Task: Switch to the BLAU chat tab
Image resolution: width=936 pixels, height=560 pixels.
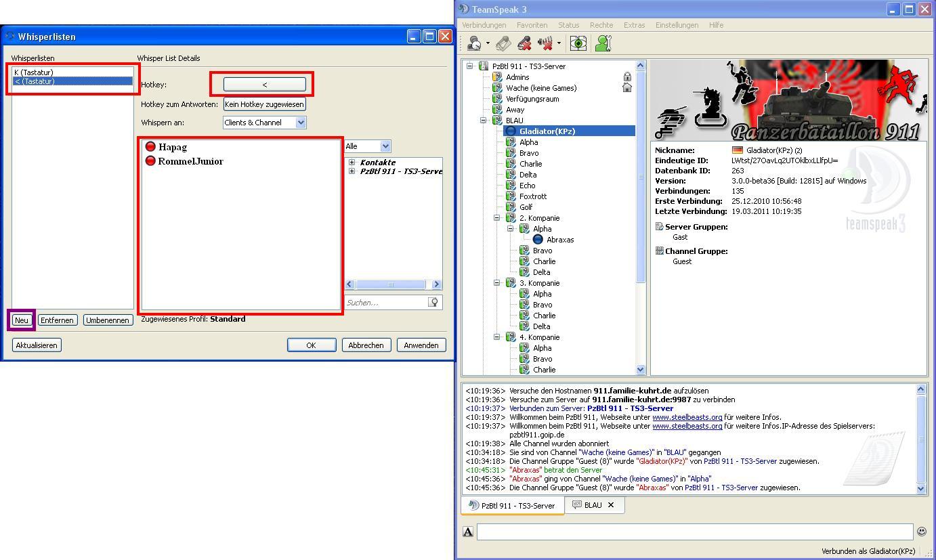Action: (x=588, y=505)
